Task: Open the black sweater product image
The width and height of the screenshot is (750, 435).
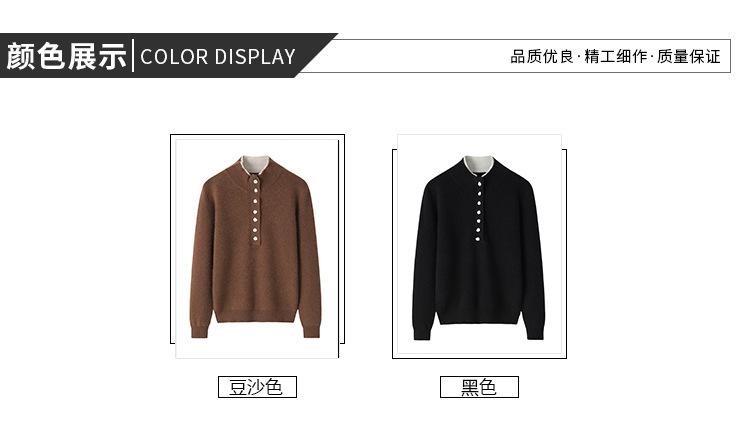Action: (x=479, y=244)
